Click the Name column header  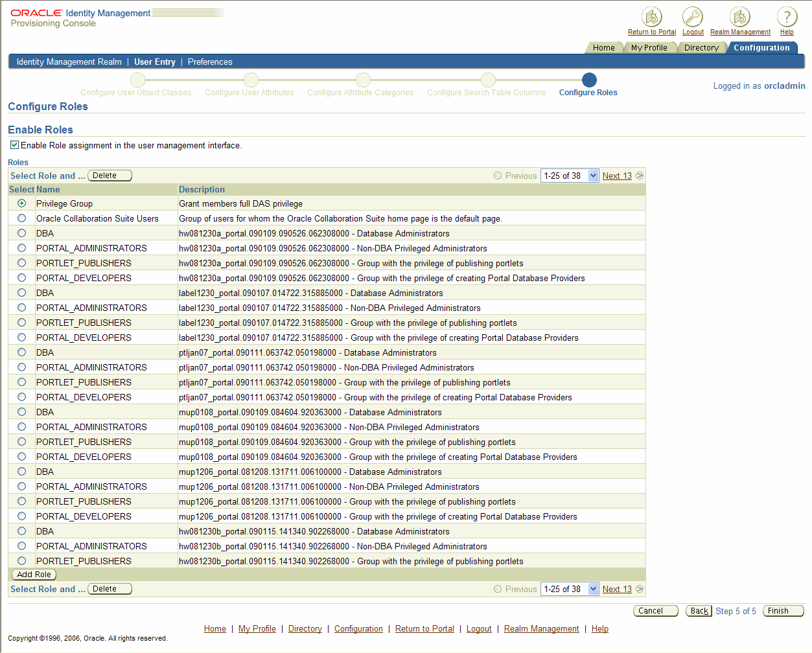pos(48,189)
